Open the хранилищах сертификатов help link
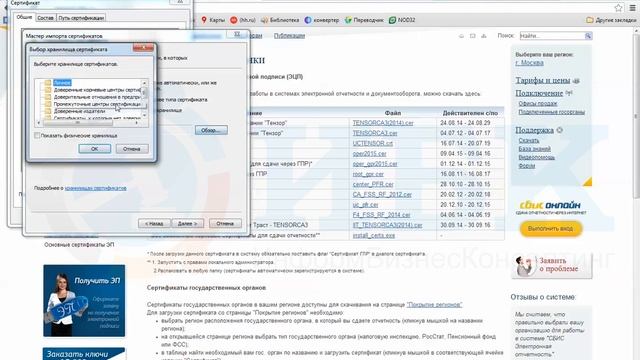 [96, 188]
